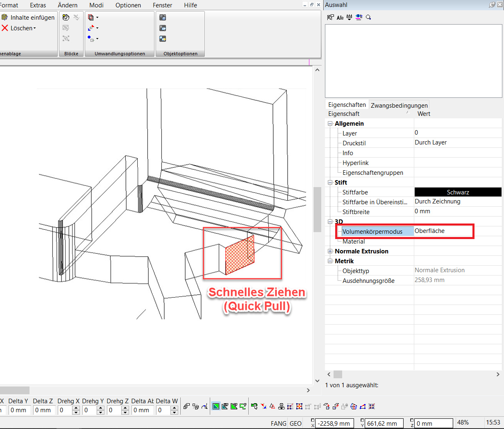
Task: Click the red arrows move-all-directions icon
Action: [299, 406]
